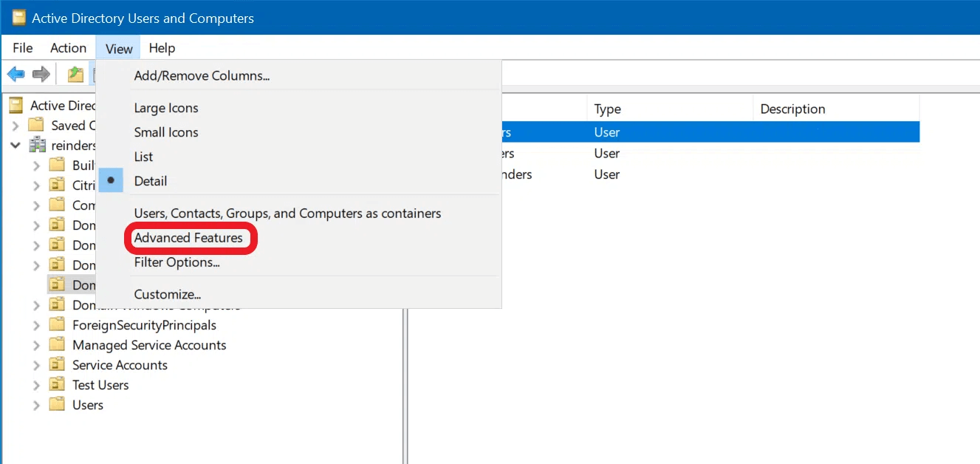Expand the Saved Queries node

(16, 125)
